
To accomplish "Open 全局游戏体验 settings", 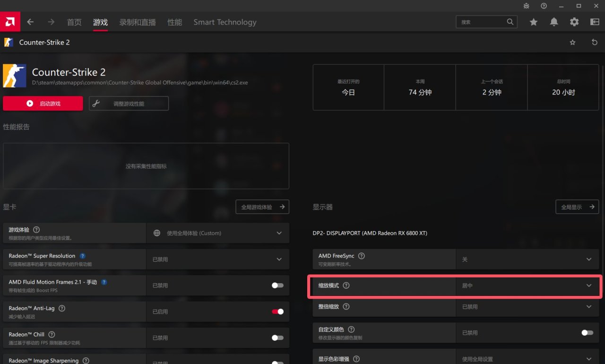I will click(x=262, y=207).
